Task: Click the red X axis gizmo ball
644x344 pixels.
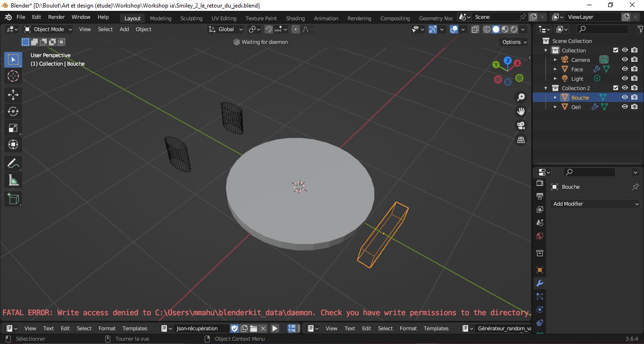Action: [x=517, y=63]
